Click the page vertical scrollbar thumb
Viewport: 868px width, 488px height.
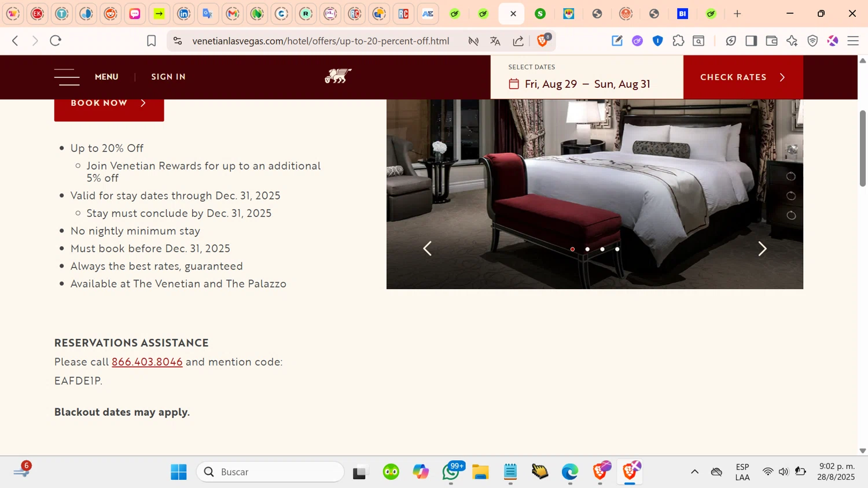click(863, 148)
